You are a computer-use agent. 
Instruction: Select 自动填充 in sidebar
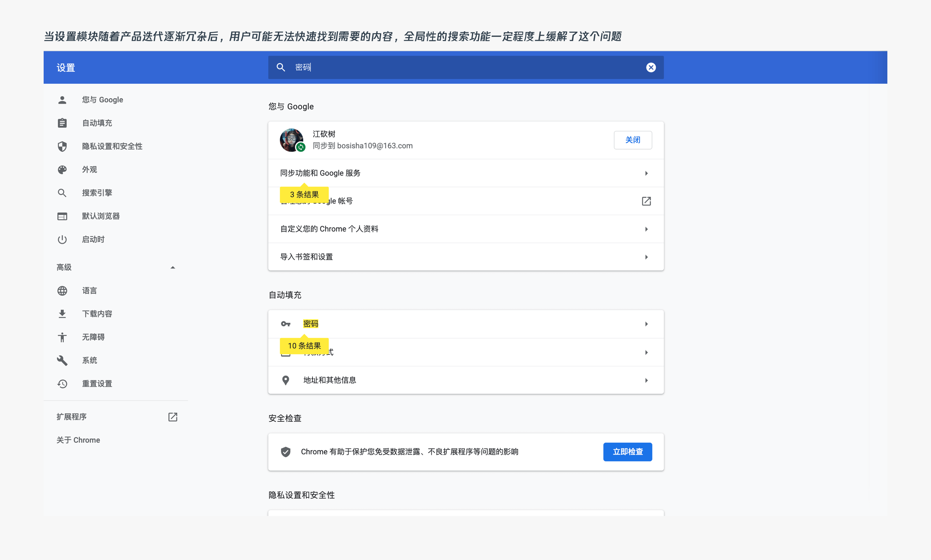click(x=97, y=123)
